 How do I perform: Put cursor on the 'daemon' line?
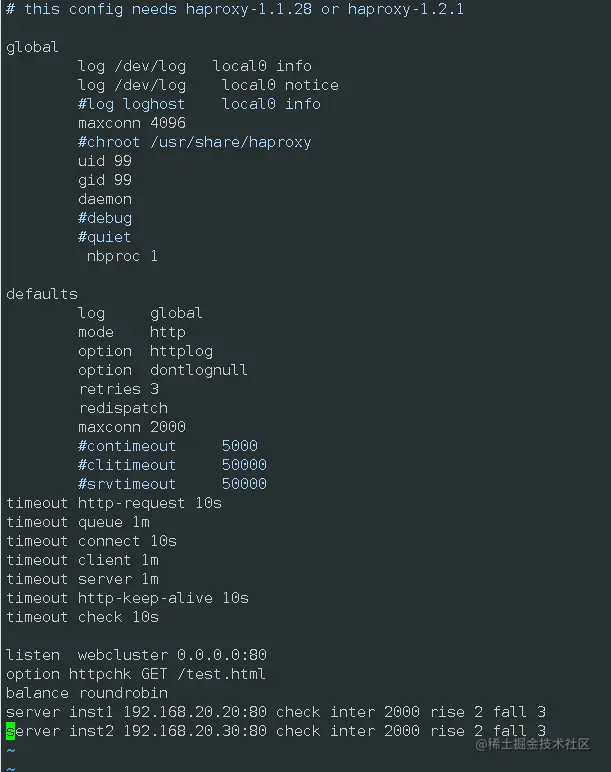104,199
